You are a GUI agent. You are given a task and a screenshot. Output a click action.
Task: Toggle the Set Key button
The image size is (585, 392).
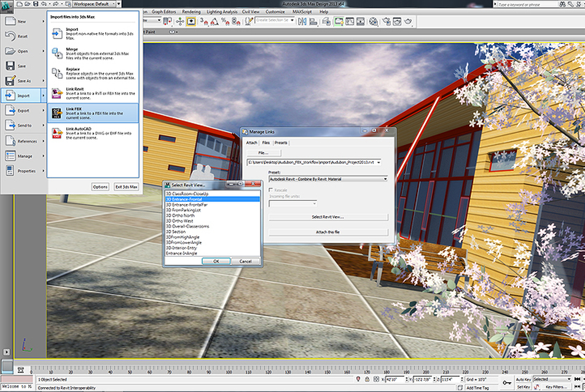(524, 387)
